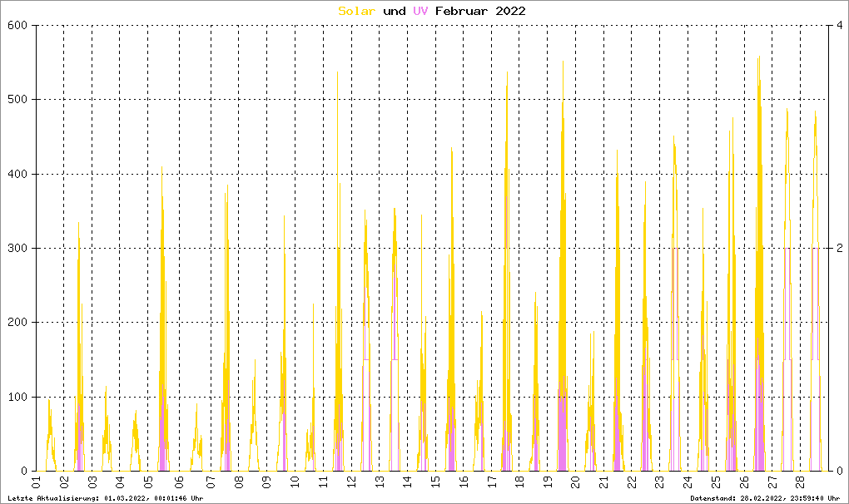Select day 01 on the date axis
849x504 pixels.
point(36,482)
